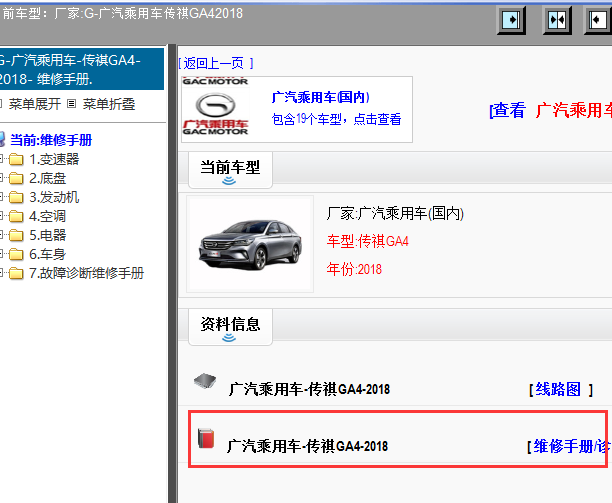The height and width of the screenshot is (503, 612).
Task: Select the 资料信息 section tab
Action: [230, 327]
